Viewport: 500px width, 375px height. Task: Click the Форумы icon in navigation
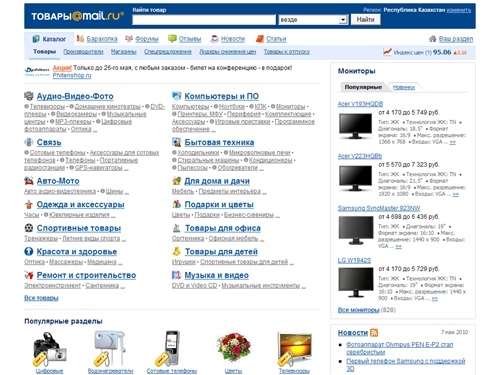coord(129,39)
